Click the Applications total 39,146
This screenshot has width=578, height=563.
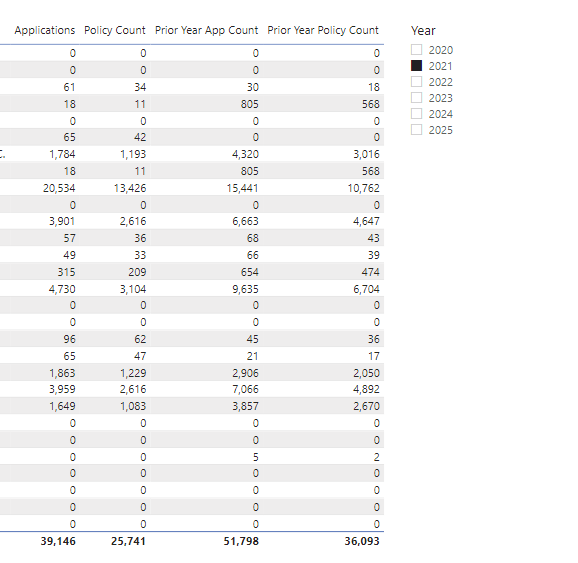[58, 541]
